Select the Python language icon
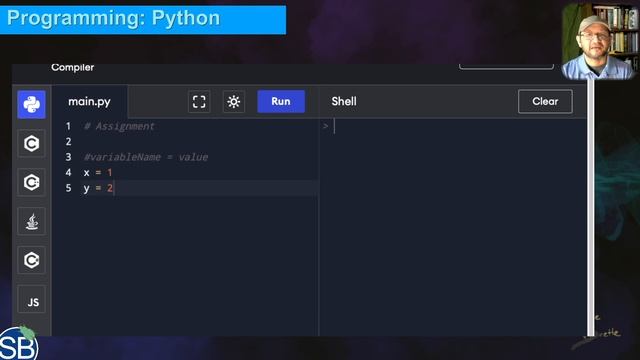The width and height of the screenshot is (640, 360). [31, 105]
